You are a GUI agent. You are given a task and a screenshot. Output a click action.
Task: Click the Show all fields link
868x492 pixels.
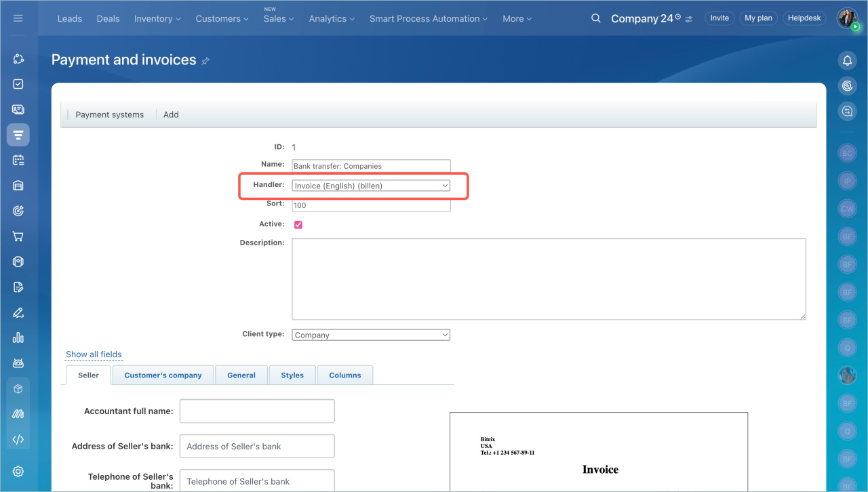(x=94, y=354)
